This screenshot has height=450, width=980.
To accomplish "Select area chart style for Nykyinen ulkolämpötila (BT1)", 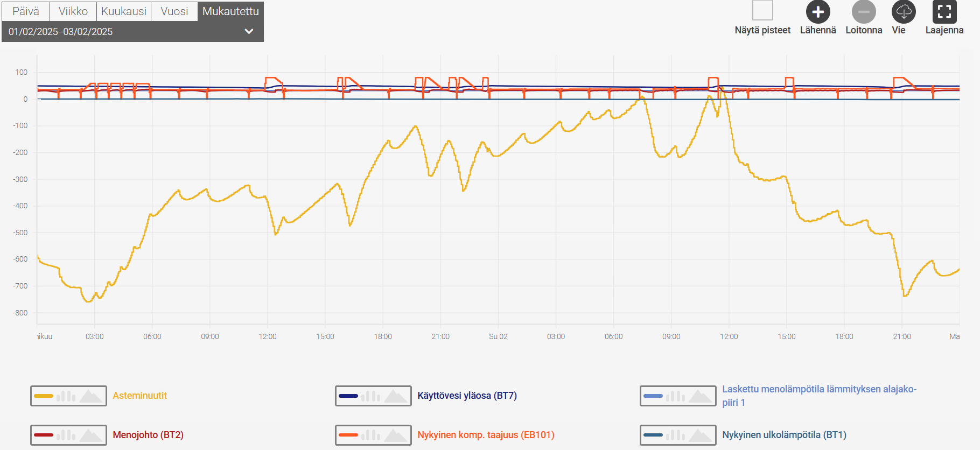I will tap(701, 435).
